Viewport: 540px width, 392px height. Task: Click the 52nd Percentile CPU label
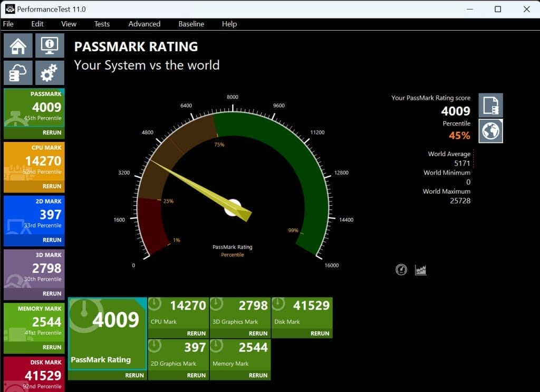[x=42, y=171]
